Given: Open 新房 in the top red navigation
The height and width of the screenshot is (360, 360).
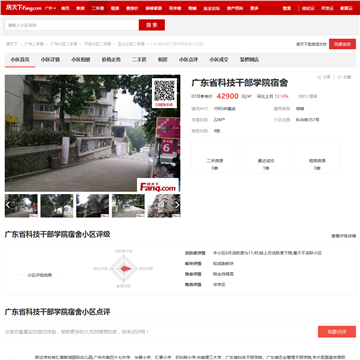Looking at the screenshot, I should (x=80, y=8).
